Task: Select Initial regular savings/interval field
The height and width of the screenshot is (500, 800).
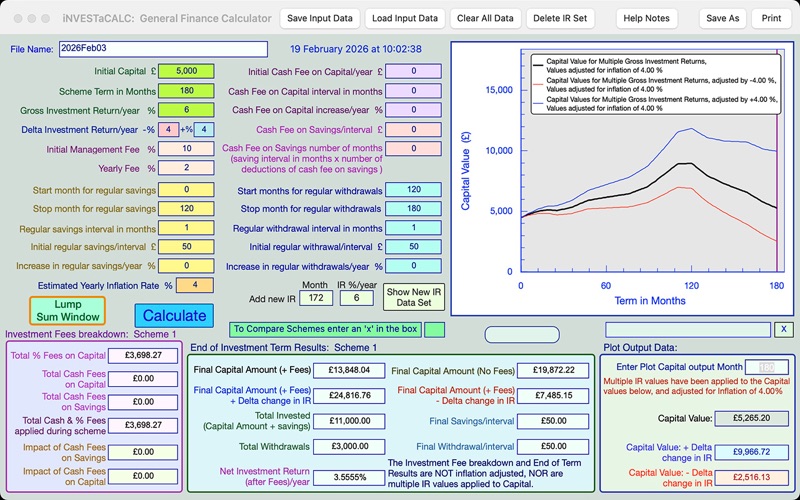Action: coord(186,246)
